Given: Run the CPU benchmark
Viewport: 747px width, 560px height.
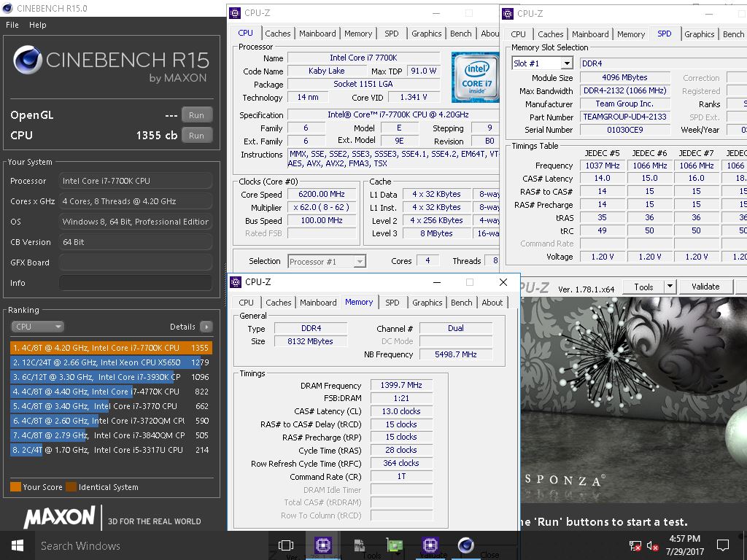Looking at the screenshot, I should (196, 136).
